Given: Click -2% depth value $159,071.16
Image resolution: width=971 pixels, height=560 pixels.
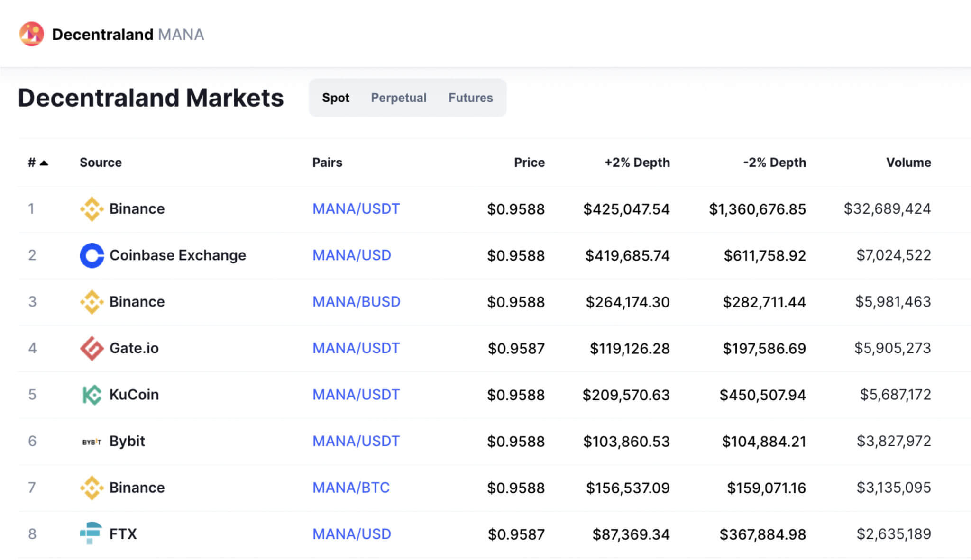Looking at the screenshot, I should click(767, 488).
